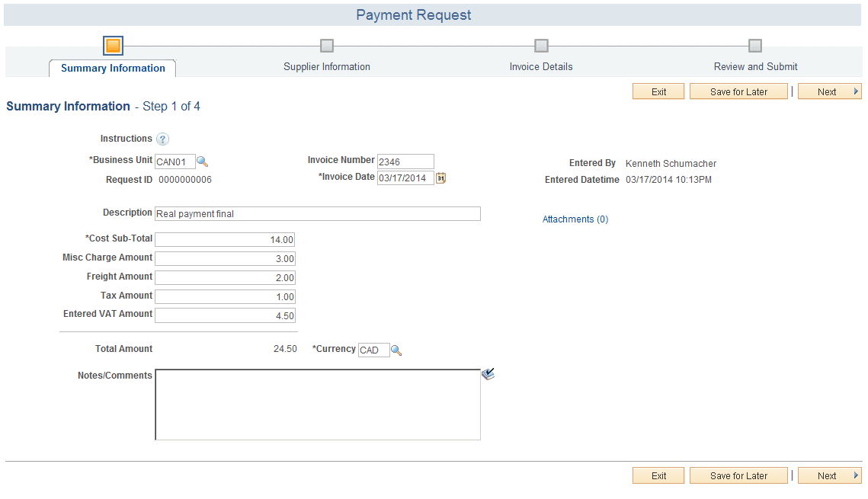This screenshot has width=868, height=499.
Task: Run spell check on Notes/Comments
Action: coord(488,373)
